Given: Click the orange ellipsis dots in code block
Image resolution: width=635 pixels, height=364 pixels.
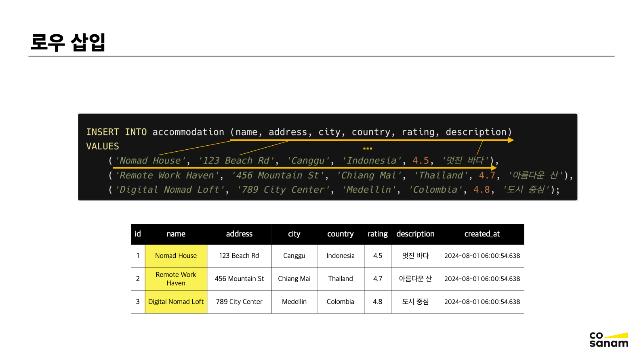Looking at the screenshot, I should [368, 149].
